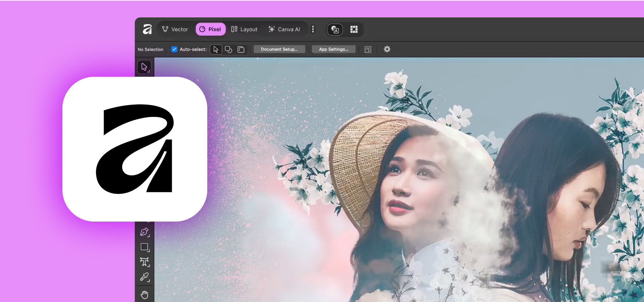Choose the overlapping shapes auto-select mode
Screen dimensions: 644x302
pyautogui.click(x=228, y=49)
